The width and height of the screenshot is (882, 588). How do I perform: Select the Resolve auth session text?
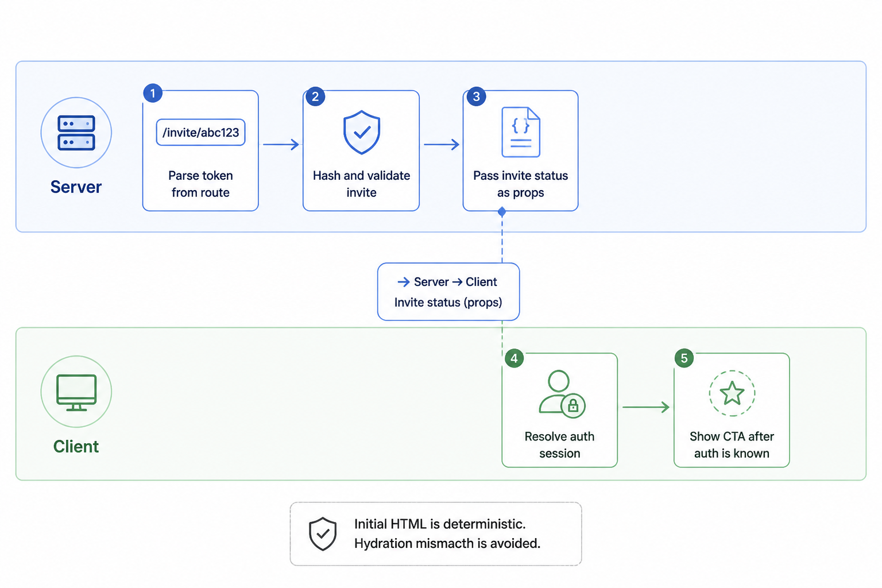560,444
